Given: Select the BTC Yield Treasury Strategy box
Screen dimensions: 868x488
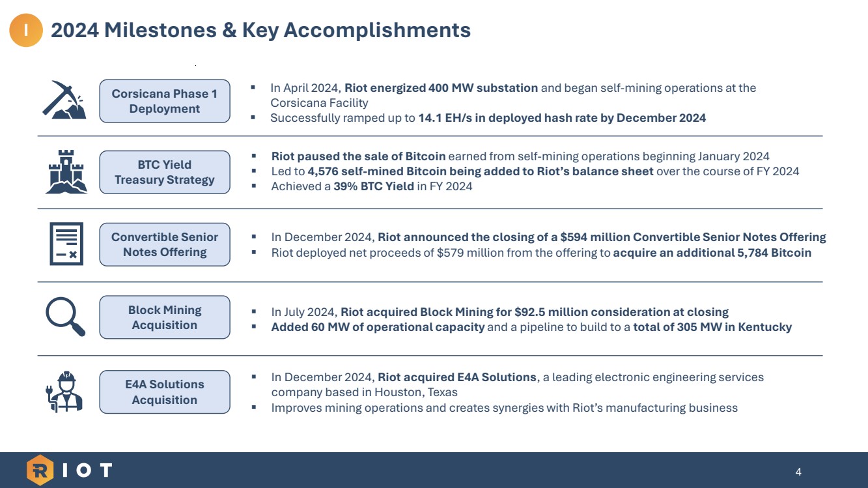Looking at the screenshot, I should point(165,172).
